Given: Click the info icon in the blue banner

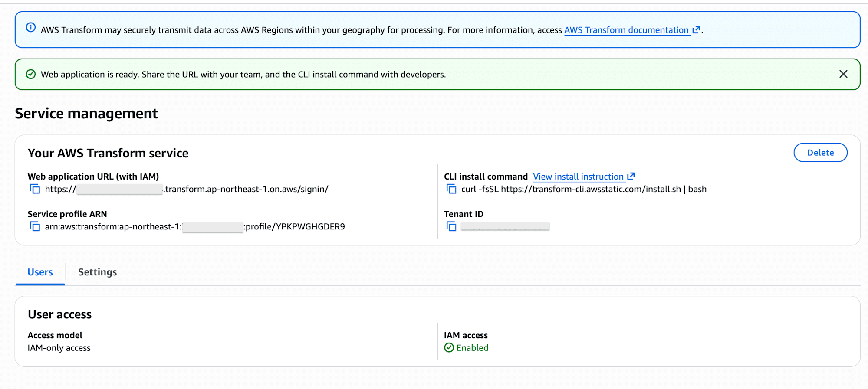Looking at the screenshot, I should tap(31, 28).
